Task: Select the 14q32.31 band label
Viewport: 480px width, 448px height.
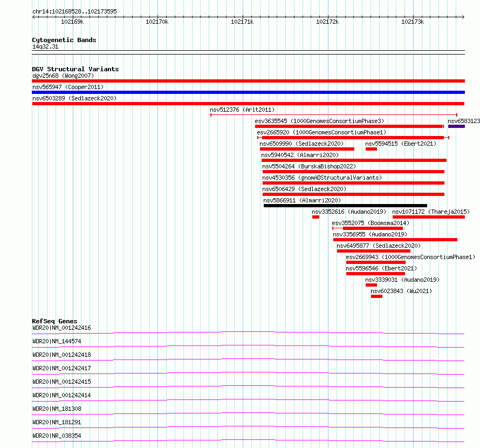Action: coord(45,46)
